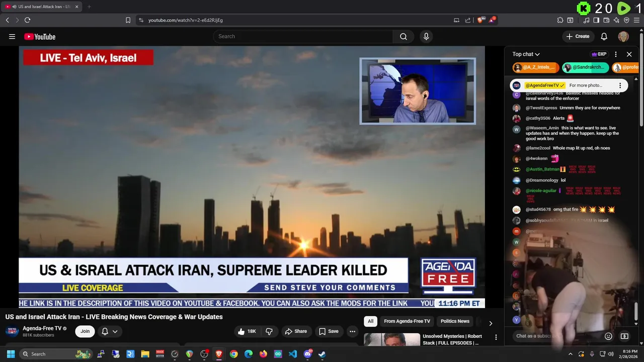644x362 pixels.
Task: Select the All filter chip
Action: tap(370, 321)
